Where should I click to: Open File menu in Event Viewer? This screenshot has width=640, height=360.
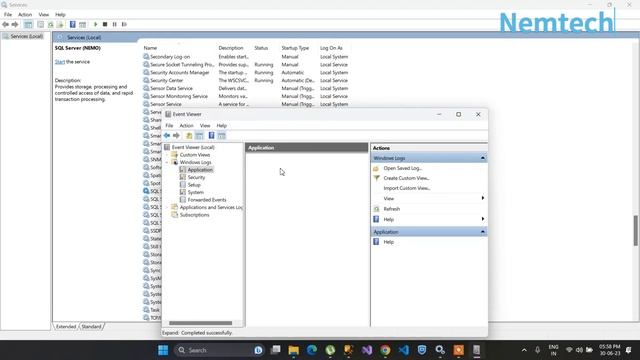(169, 126)
